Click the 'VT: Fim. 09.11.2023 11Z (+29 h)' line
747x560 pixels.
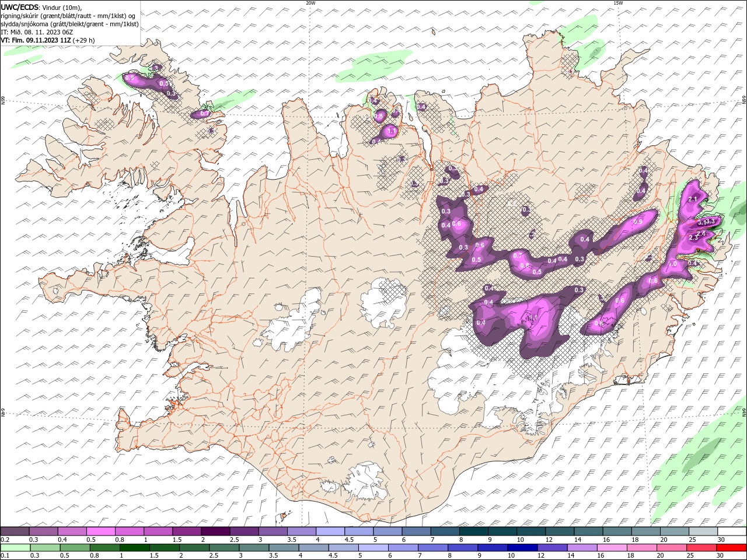(48, 40)
